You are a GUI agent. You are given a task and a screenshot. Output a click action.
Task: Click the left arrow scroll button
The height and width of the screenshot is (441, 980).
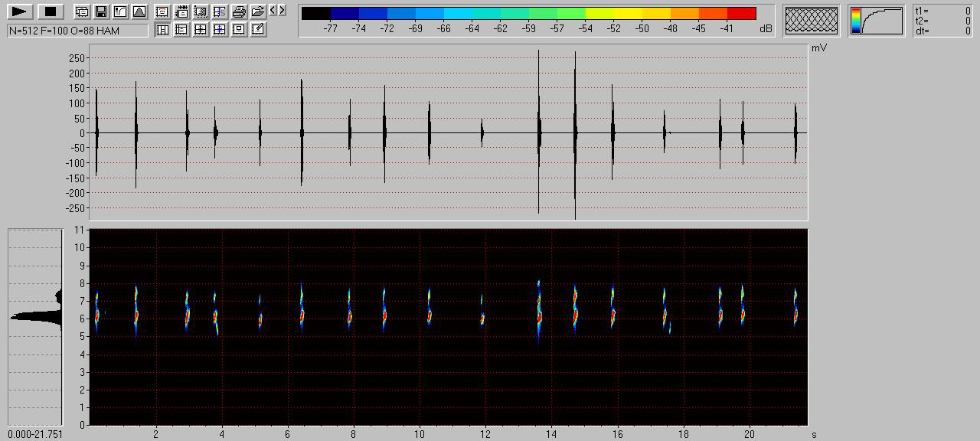(x=273, y=11)
